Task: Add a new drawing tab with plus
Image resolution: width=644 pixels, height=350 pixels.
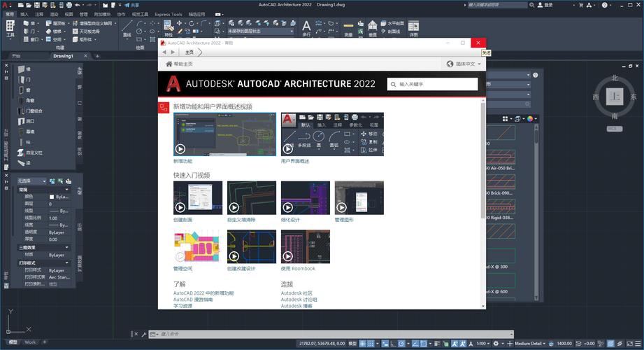Action: tap(97, 56)
